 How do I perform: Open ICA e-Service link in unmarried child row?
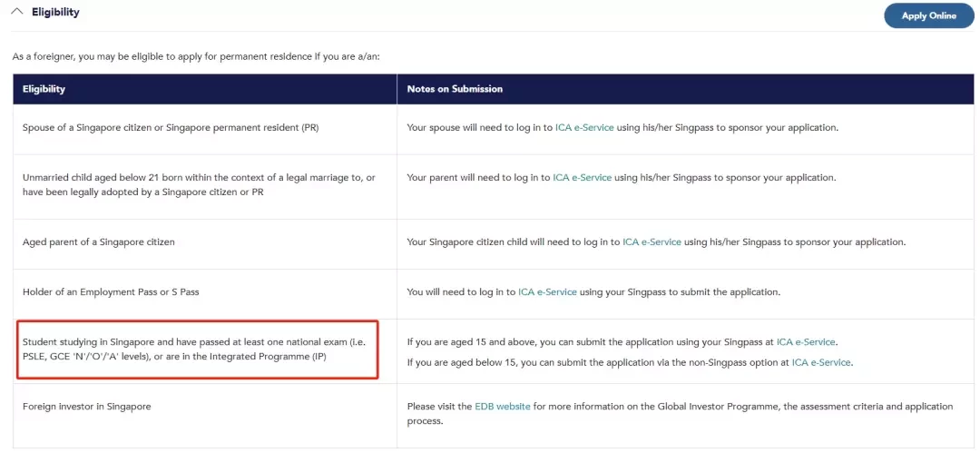[x=582, y=178]
